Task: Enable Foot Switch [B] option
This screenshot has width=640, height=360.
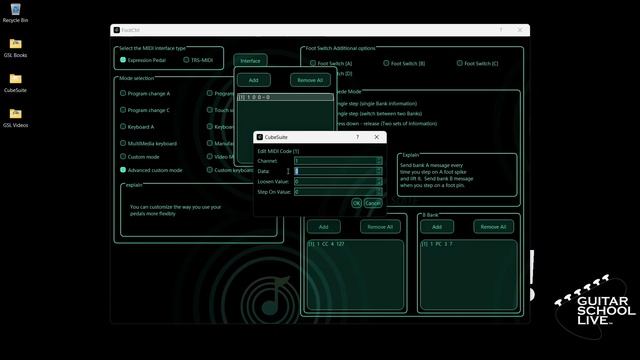Action: click(386, 63)
